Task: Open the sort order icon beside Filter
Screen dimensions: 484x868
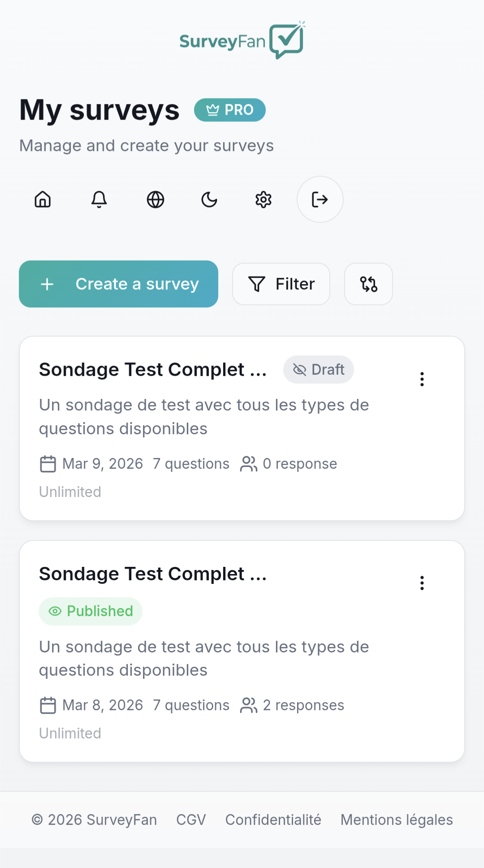Action: click(x=368, y=284)
